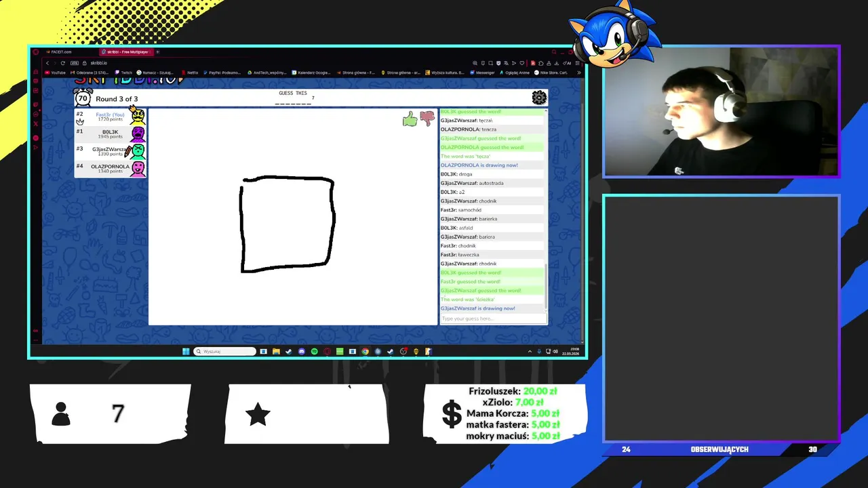Screen dimensions: 868x488
Task: Click OLAZPORNOLA's pink avatar
Action: (138, 168)
